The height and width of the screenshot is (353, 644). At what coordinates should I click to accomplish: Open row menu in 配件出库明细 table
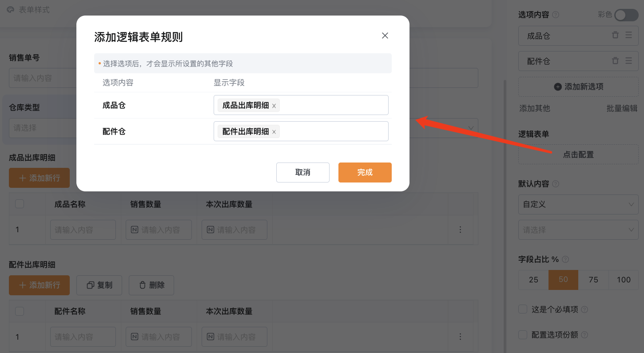coord(460,337)
